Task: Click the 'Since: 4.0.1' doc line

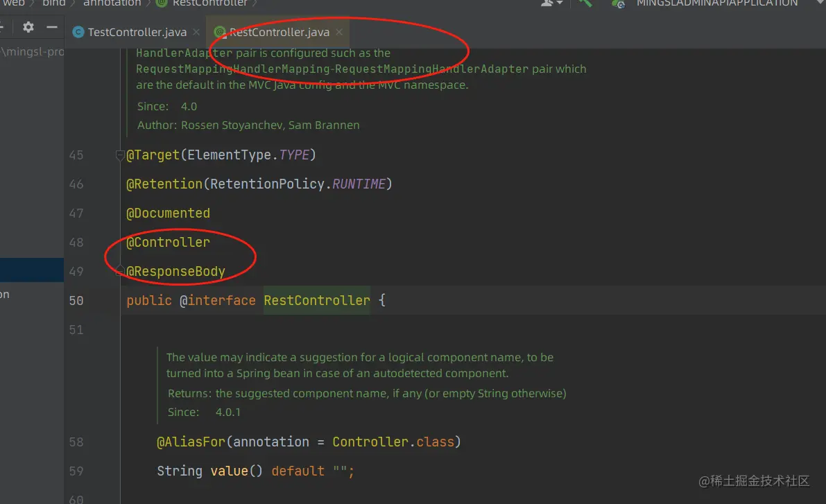Action: coord(204,412)
